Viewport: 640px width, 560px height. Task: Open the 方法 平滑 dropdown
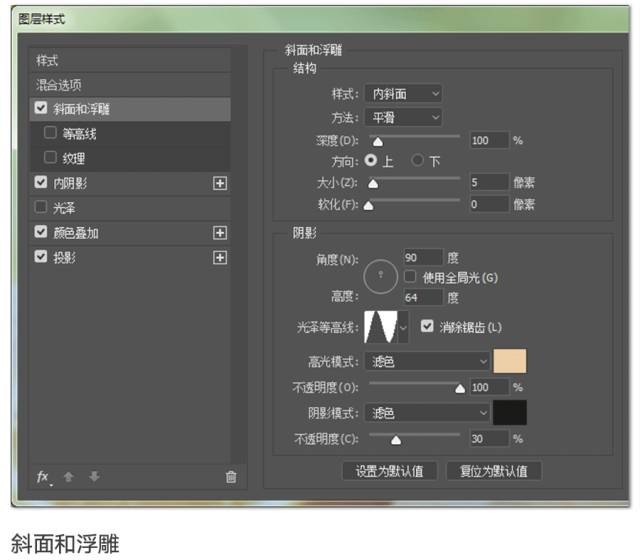(403, 118)
